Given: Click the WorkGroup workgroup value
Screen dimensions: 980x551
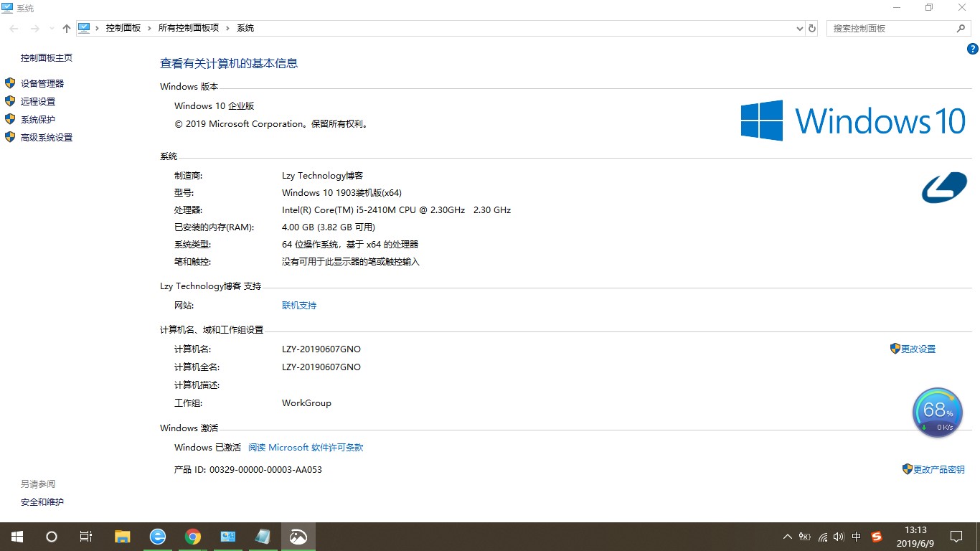Looking at the screenshot, I should [x=306, y=402].
